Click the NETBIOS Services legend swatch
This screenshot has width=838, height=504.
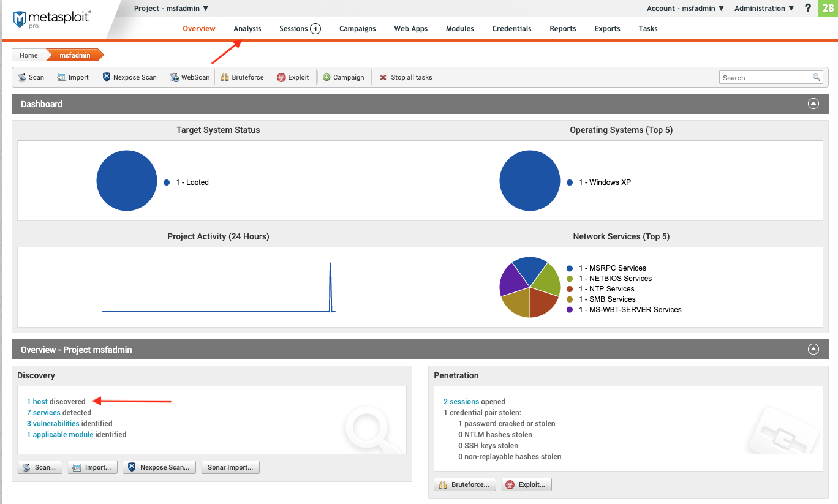570,279
